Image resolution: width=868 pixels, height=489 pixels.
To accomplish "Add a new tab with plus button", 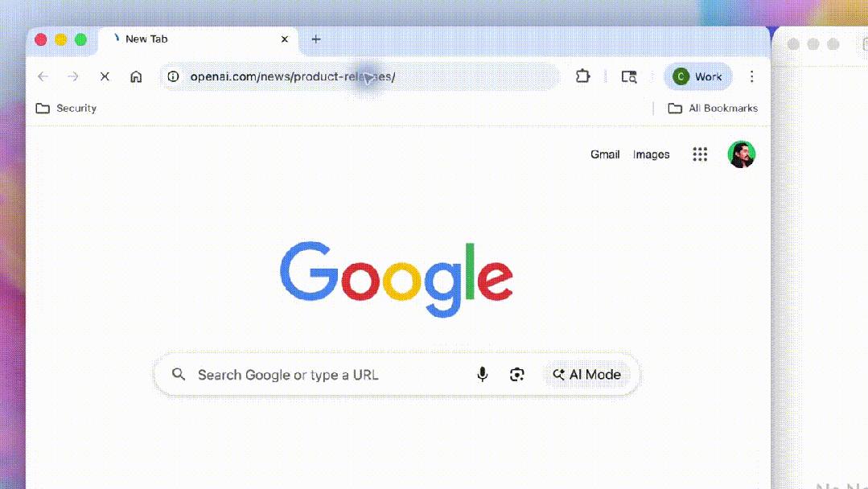I will point(316,39).
